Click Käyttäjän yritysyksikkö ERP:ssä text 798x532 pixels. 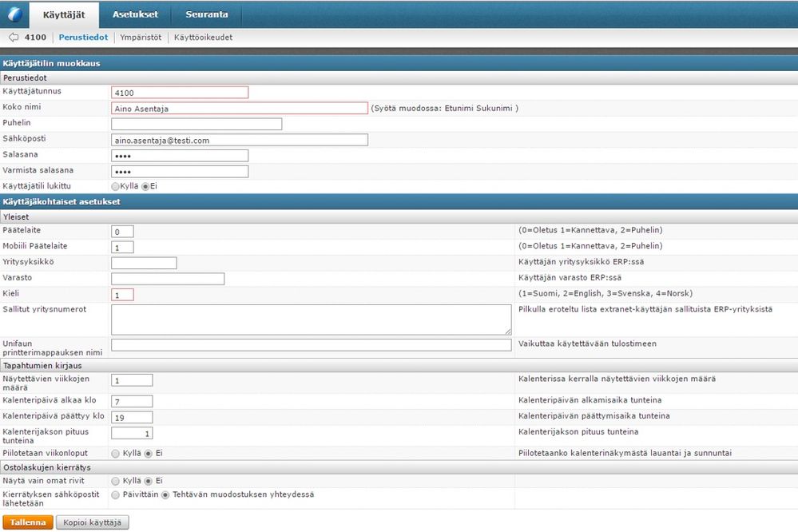click(x=582, y=262)
